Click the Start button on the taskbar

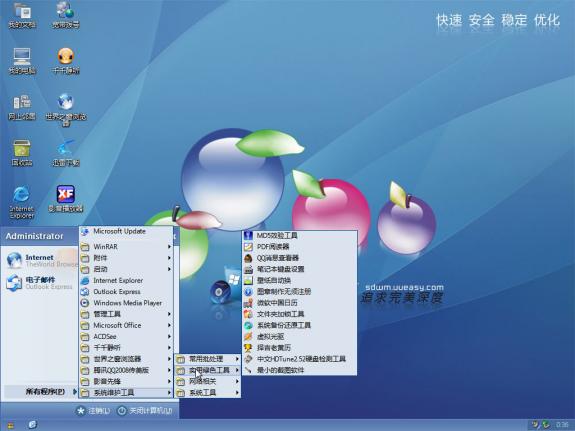[10, 425]
